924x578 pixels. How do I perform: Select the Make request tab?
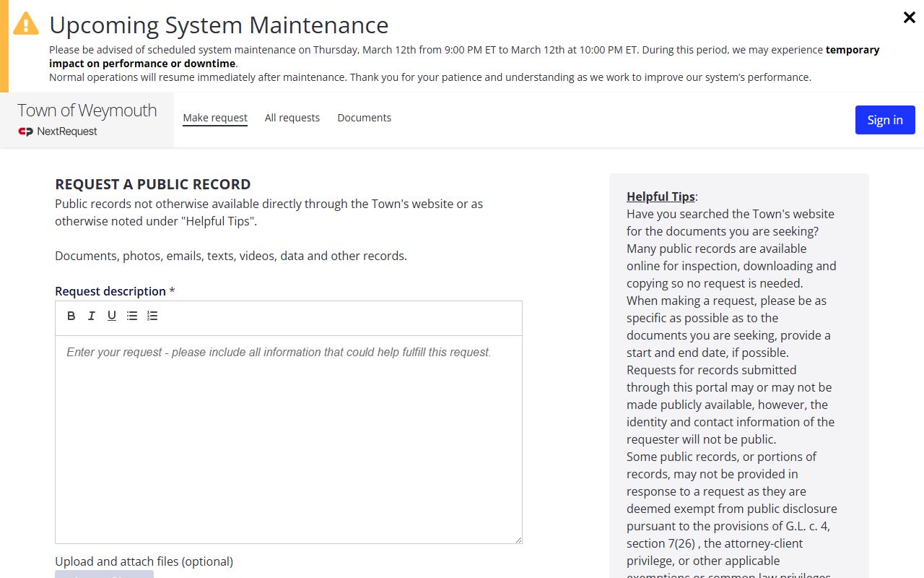pyautogui.click(x=215, y=118)
